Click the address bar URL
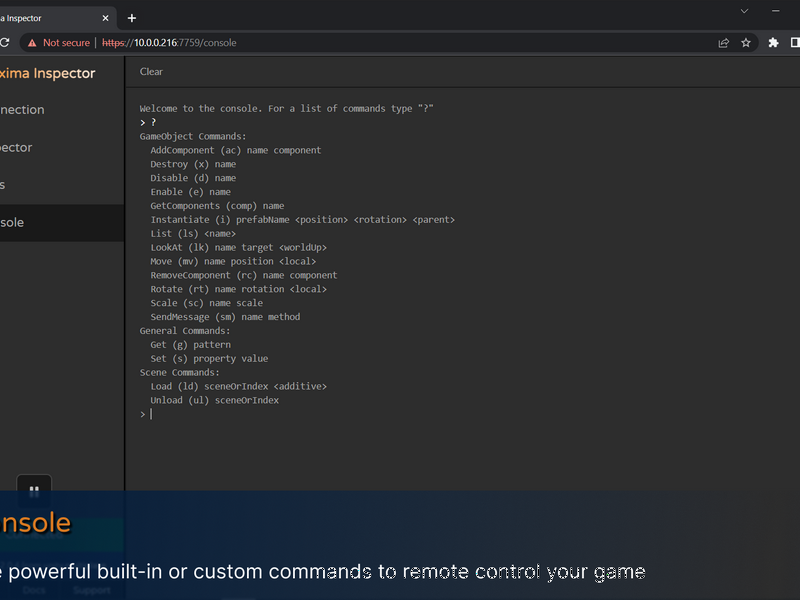800x600 pixels. [x=169, y=43]
